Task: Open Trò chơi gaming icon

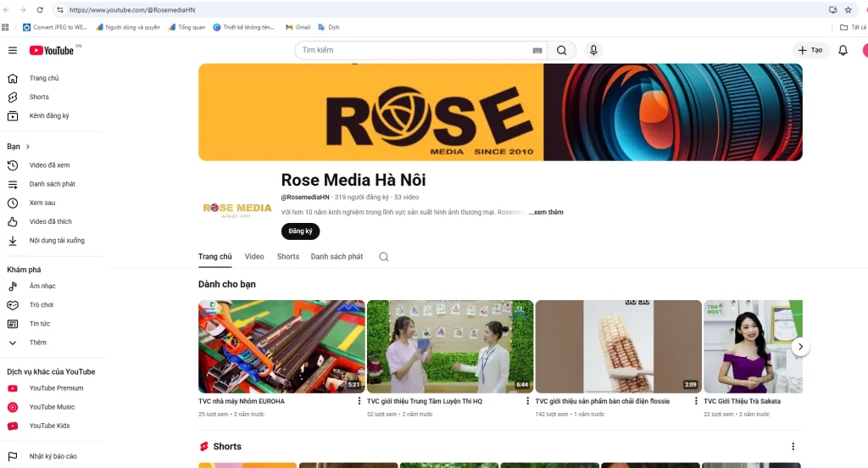Action: (13, 305)
